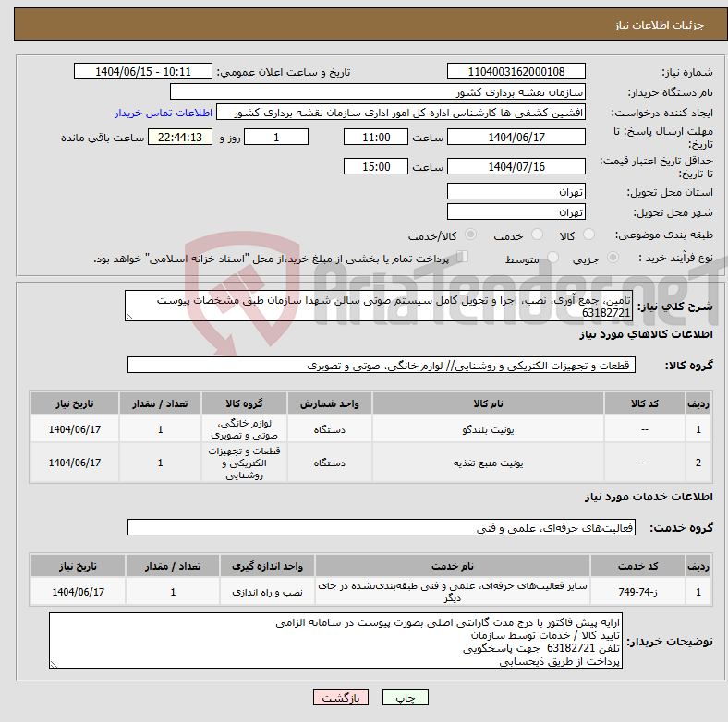728x722 pixels.
Task: Click the شرح کلی نیاز description textarea
Action: pyautogui.click(x=379, y=306)
